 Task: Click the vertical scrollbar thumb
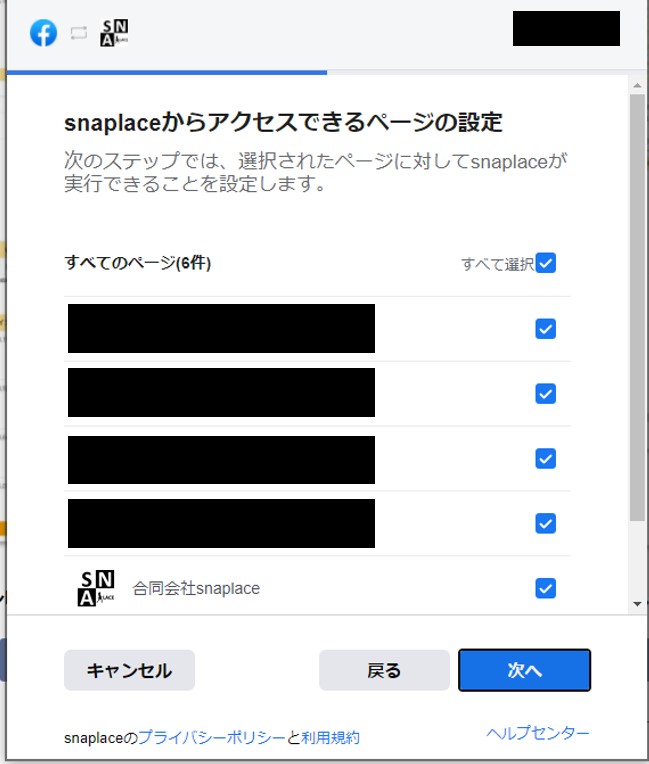point(637,308)
